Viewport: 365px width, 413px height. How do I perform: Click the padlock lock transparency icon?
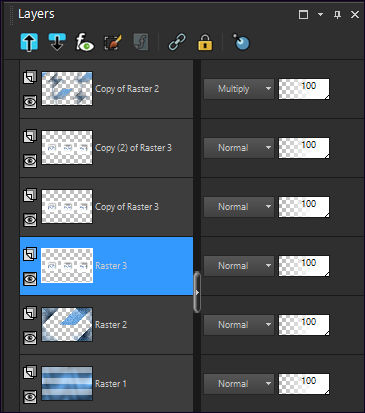(x=205, y=42)
